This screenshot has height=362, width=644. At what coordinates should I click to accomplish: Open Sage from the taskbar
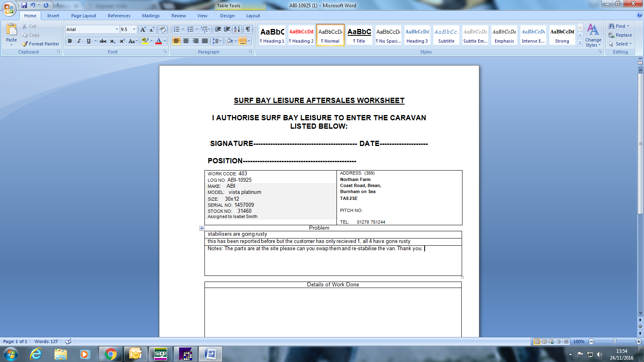click(x=160, y=354)
